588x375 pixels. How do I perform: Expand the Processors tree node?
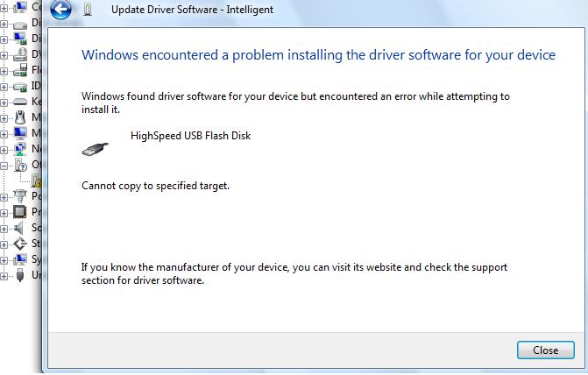pos(4,212)
